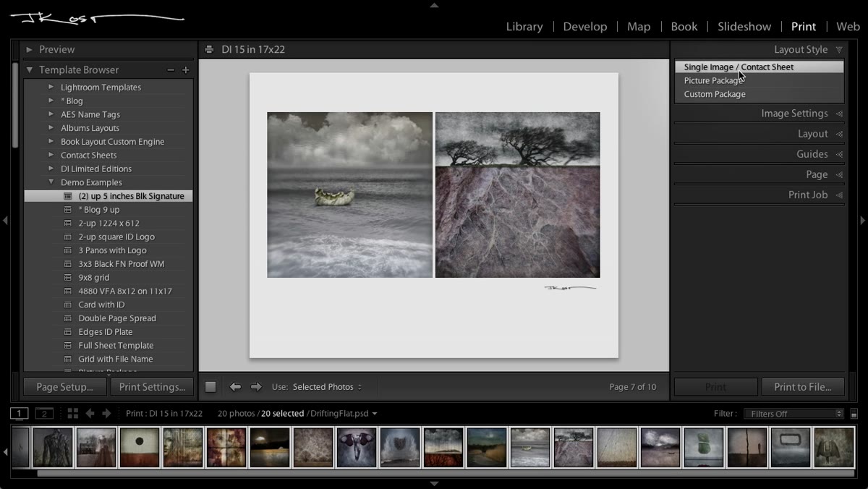The width and height of the screenshot is (868, 489).
Task: Open the Use: Selected Photos dropdown
Action: click(x=327, y=387)
